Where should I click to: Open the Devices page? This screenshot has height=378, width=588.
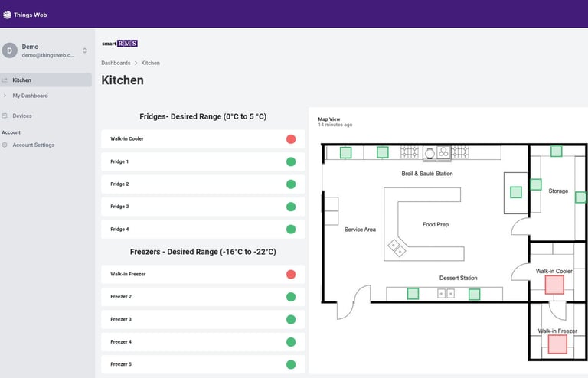tap(22, 116)
